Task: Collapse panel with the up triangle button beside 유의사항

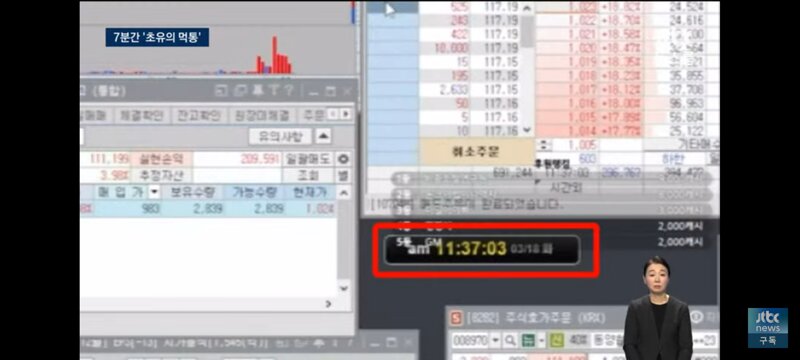Action: (322, 136)
